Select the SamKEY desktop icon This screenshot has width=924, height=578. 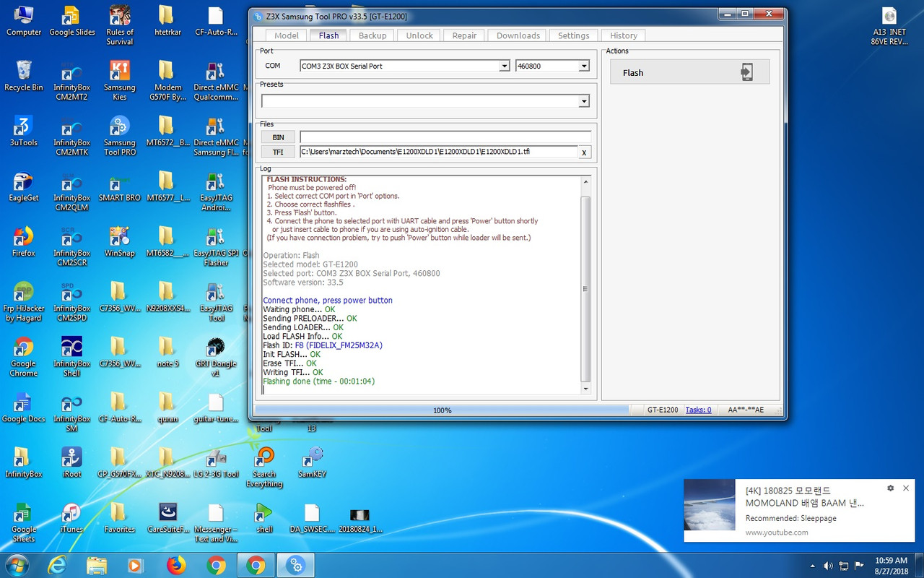coord(312,463)
